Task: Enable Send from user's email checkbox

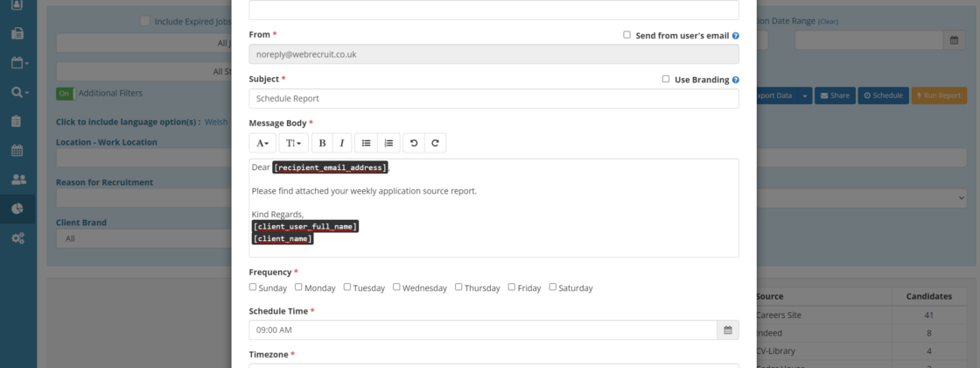Action: click(x=626, y=35)
